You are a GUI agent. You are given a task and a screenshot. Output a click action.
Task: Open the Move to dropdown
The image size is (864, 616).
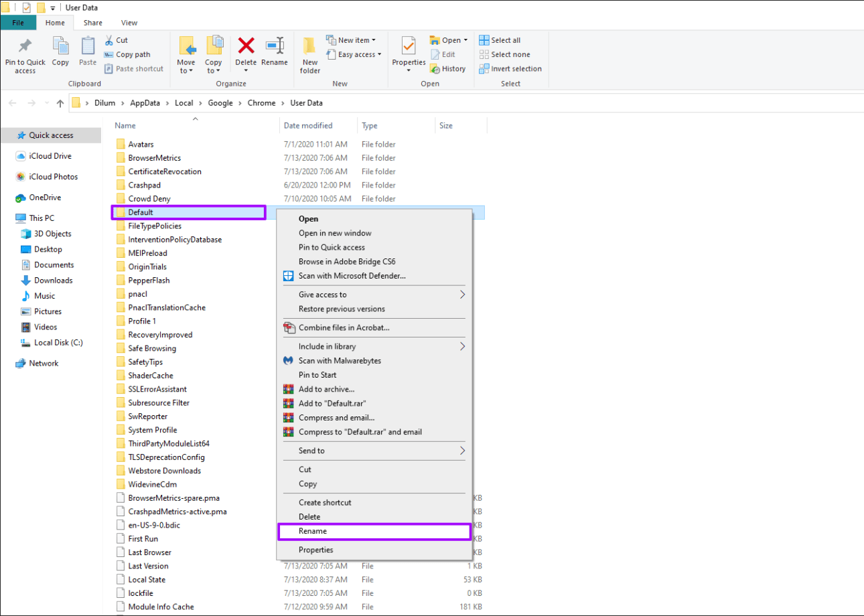186,66
